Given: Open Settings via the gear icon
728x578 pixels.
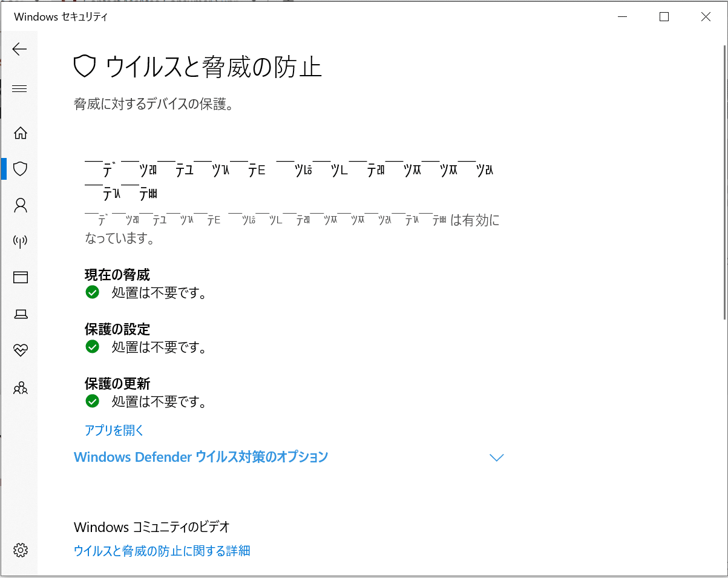Looking at the screenshot, I should [x=21, y=550].
